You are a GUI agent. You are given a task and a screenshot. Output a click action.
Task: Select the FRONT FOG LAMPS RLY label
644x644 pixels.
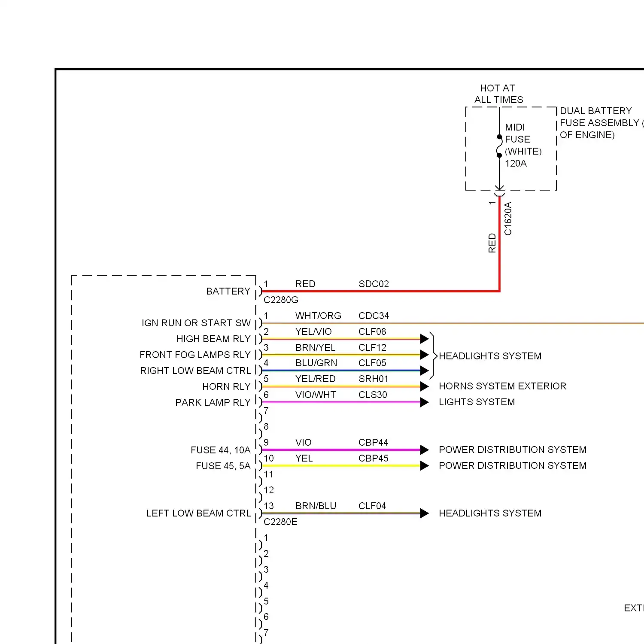point(195,355)
